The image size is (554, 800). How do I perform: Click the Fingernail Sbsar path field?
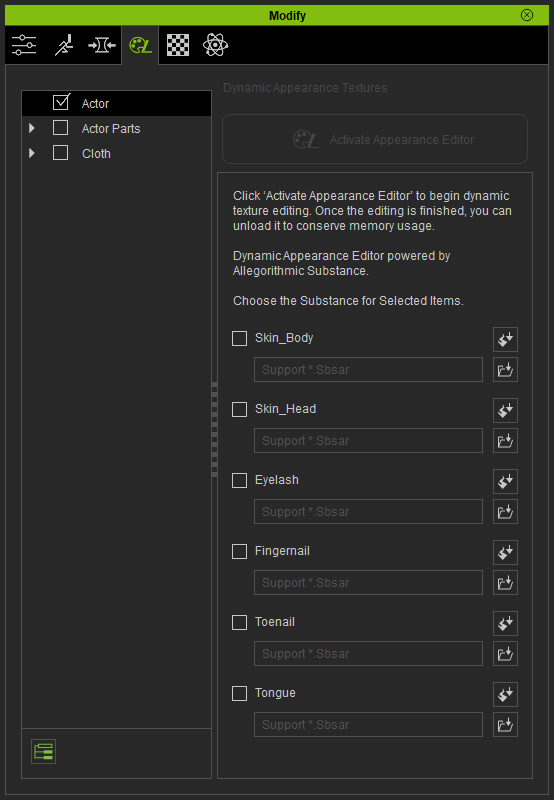coord(368,583)
